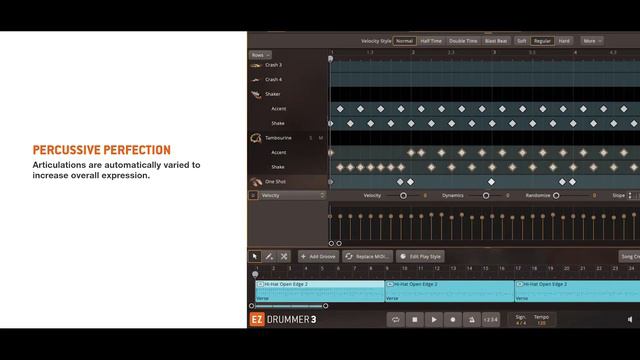Select Double Time style
The width and height of the screenshot is (640, 360).
click(x=463, y=41)
